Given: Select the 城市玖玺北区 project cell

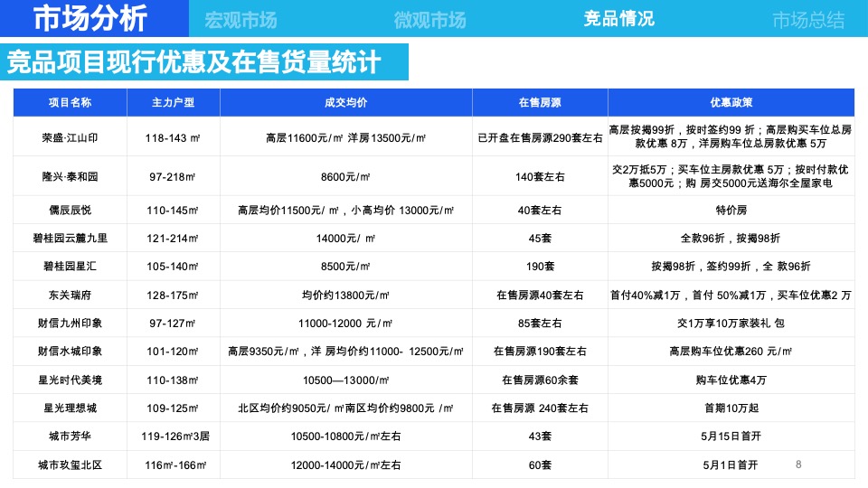Looking at the screenshot, I should point(70,465).
